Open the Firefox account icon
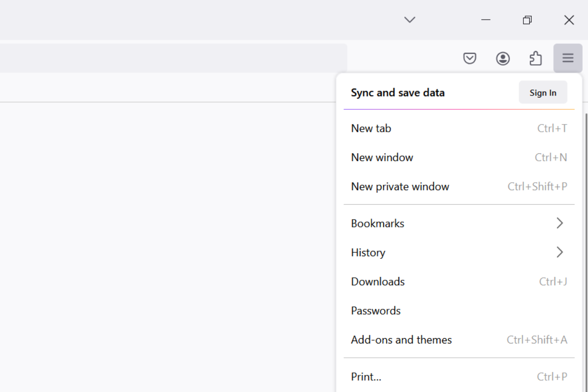588x392 pixels. pos(502,58)
